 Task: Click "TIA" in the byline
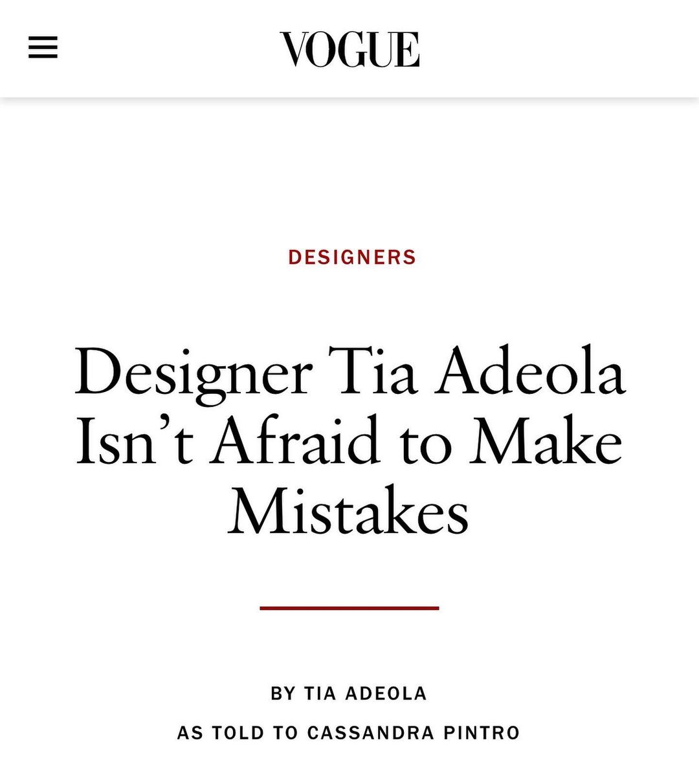pos(320,693)
